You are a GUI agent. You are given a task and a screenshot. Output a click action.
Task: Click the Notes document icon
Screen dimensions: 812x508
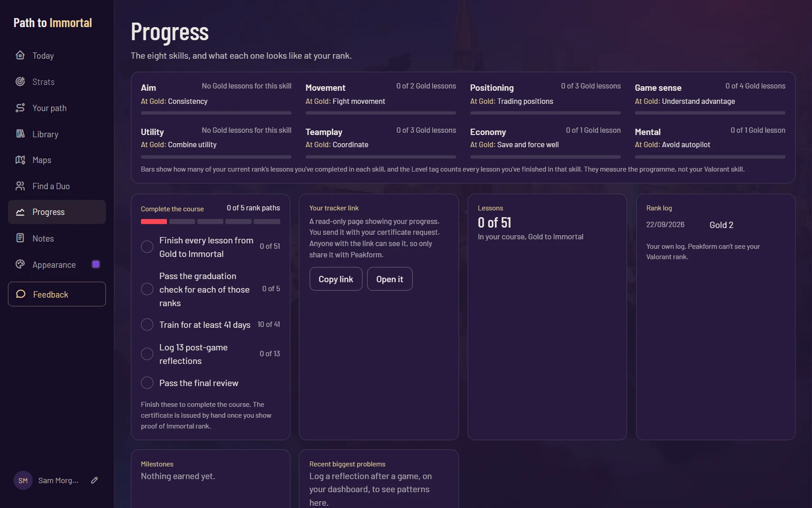pyautogui.click(x=20, y=238)
